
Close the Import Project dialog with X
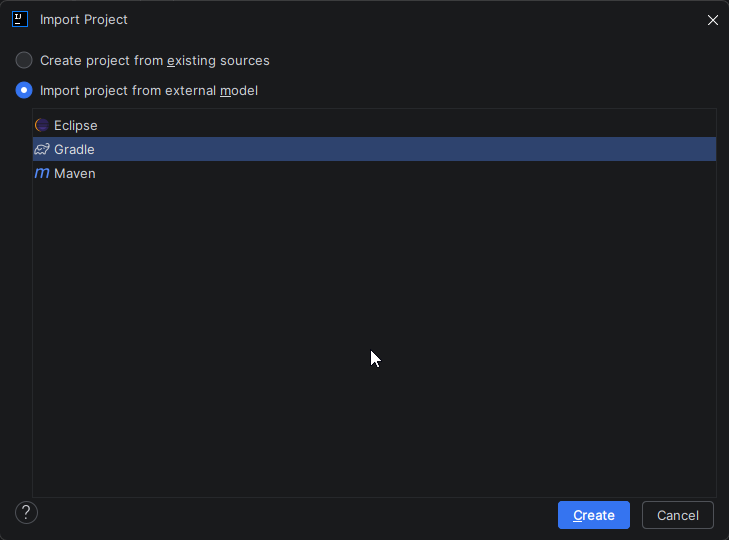[x=713, y=20]
